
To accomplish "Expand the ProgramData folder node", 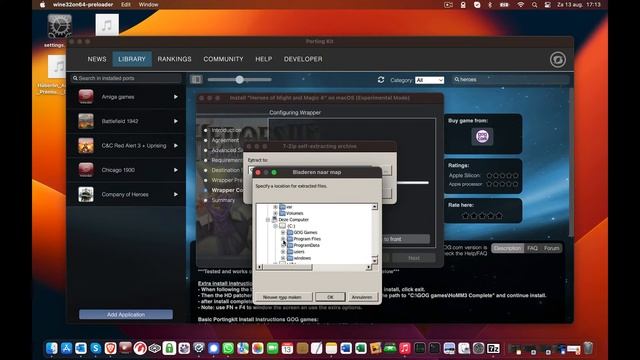I will (283, 245).
